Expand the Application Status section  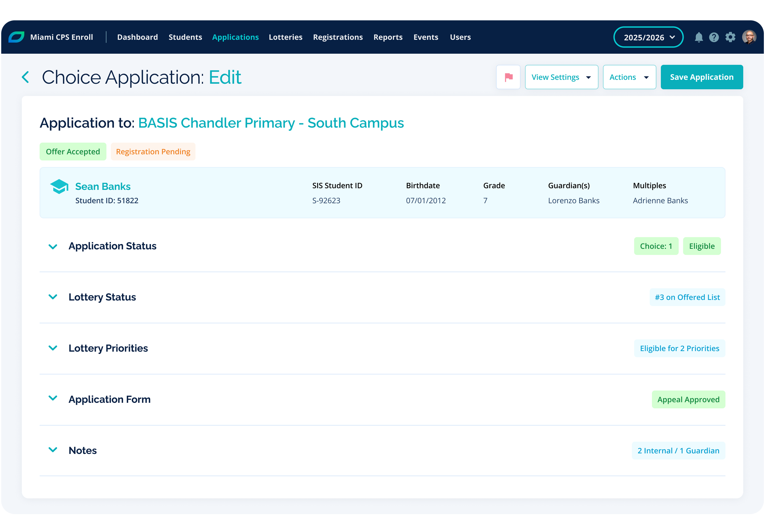click(x=53, y=247)
